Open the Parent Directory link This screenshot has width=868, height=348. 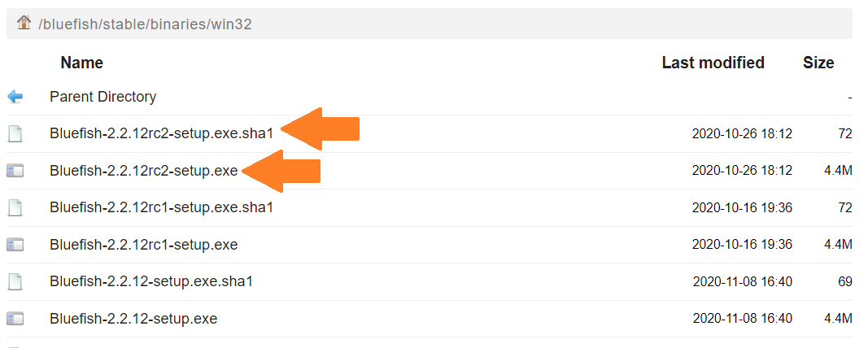coord(103,97)
